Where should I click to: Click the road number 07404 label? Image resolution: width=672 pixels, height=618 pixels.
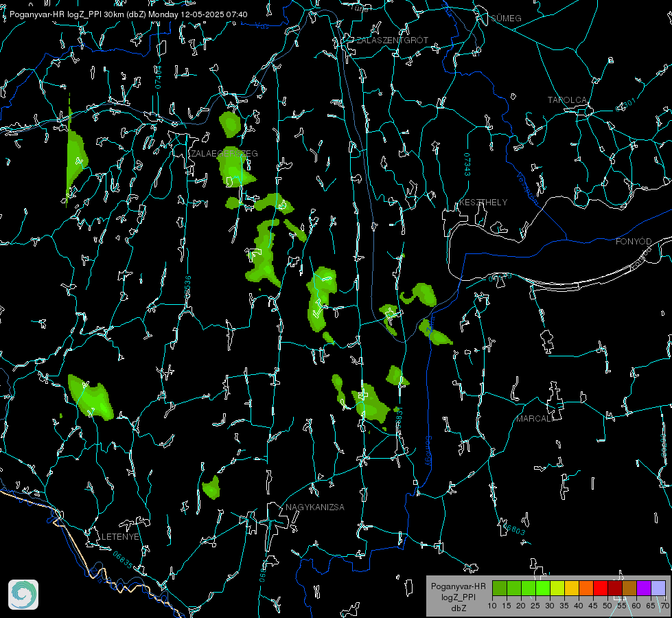(x=158, y=77)
